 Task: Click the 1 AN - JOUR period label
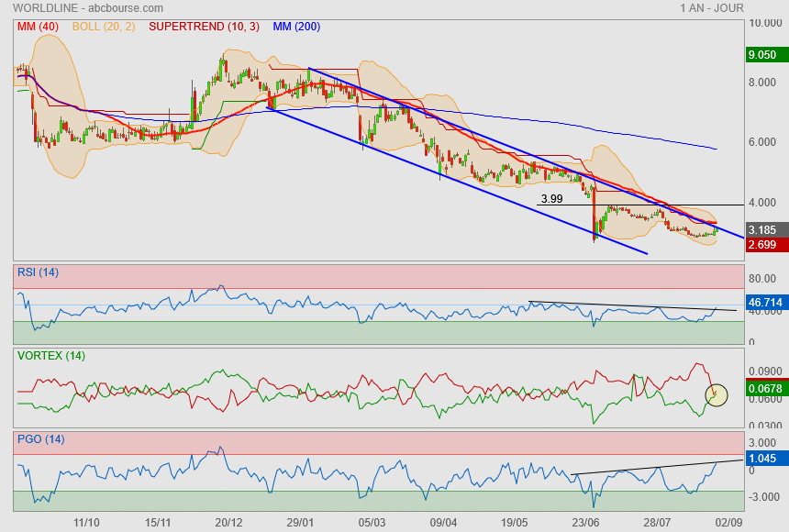click(x=711, y=7)
